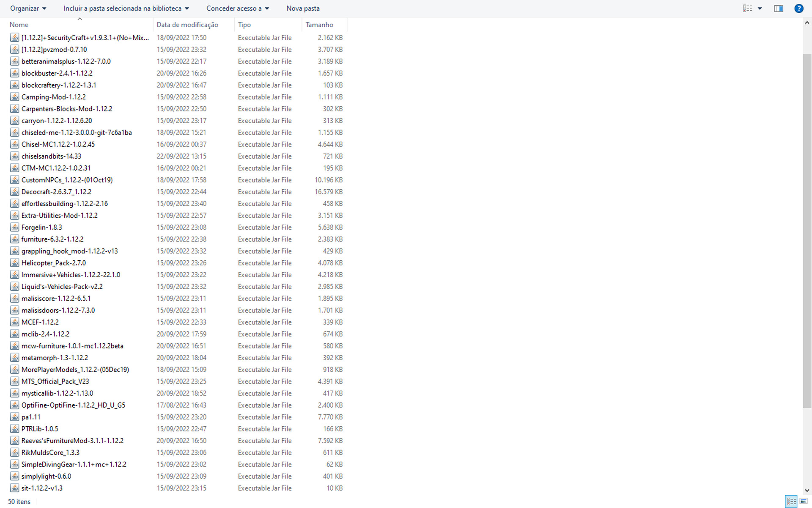Image resolution: width=812 pixels, height=508 pixels.
Task: Click the Nova pasta button
Action: click(x=303, y=8)
